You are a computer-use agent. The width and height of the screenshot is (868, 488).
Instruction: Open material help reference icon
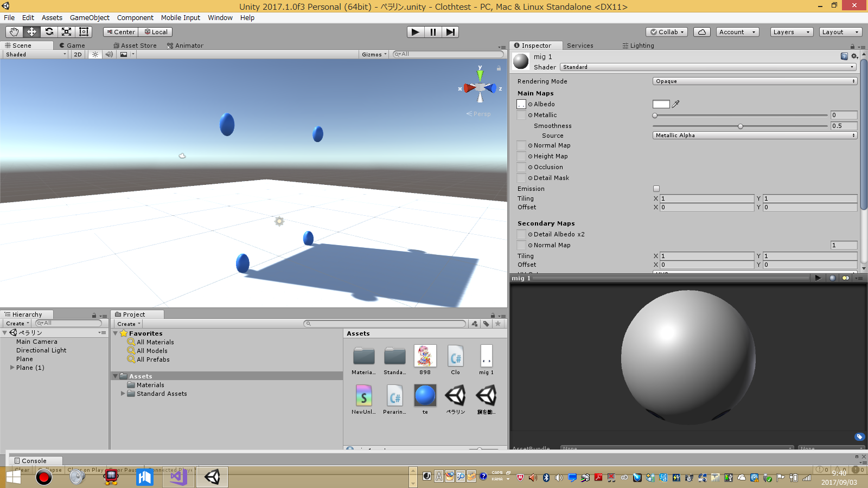[844, 56]
